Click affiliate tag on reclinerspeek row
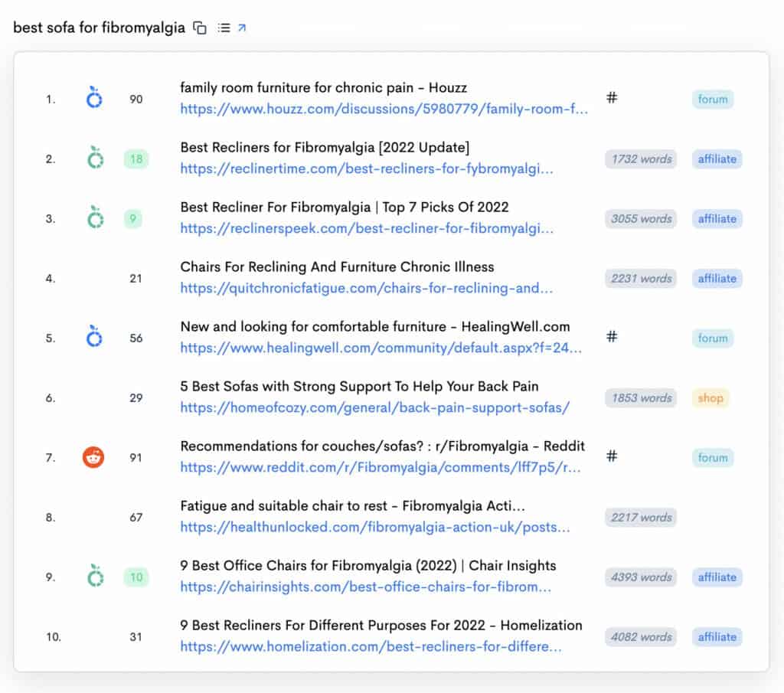This screenshot has width=784, height=693. (717, 219)
